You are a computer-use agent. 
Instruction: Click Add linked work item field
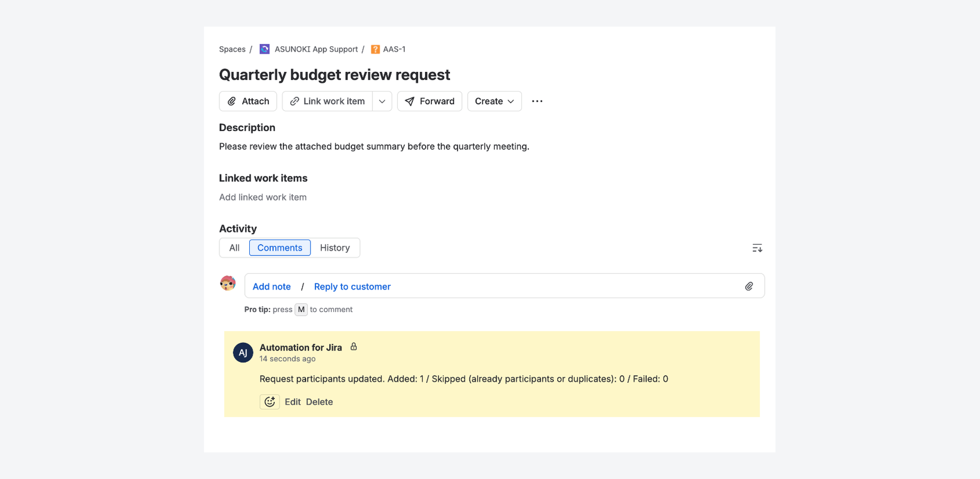[x=263, y=197]
